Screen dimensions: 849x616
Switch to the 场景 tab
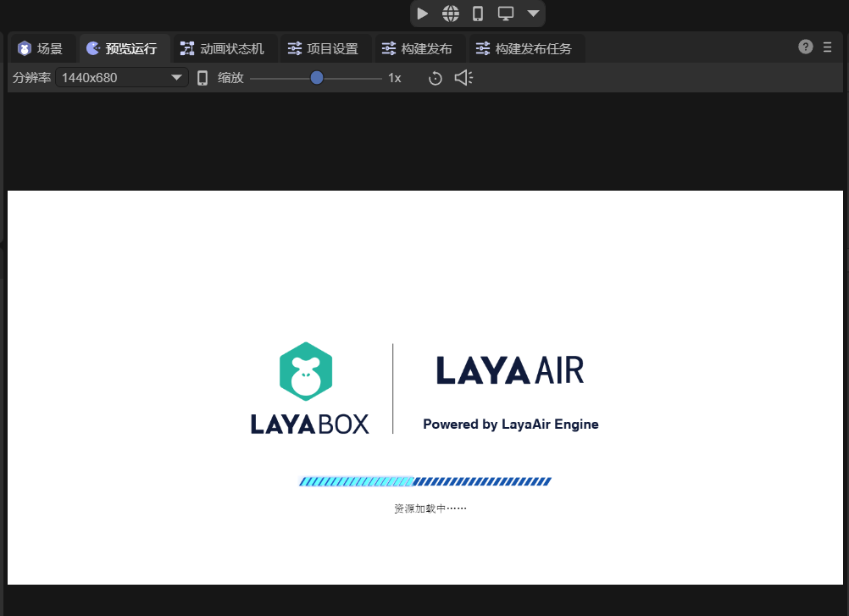41,48
